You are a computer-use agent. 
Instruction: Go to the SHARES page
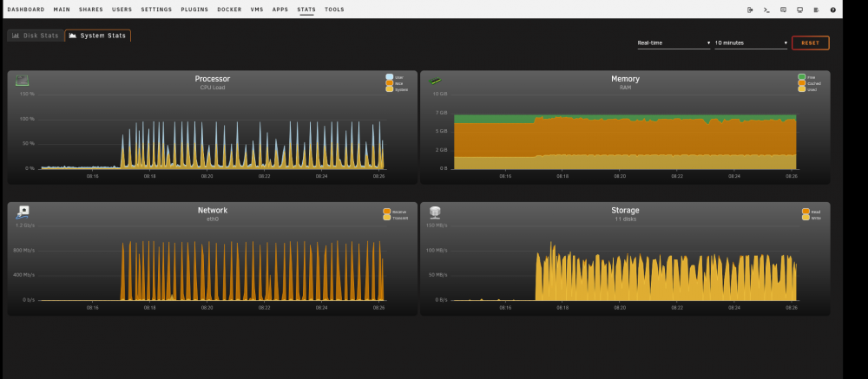pyautogui.click(x=91, y=10)
